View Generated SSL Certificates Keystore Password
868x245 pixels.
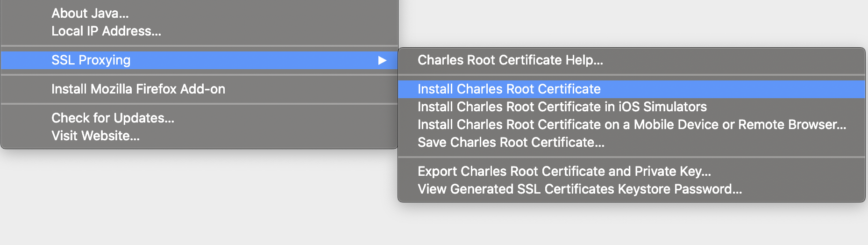tap(579, 189)
